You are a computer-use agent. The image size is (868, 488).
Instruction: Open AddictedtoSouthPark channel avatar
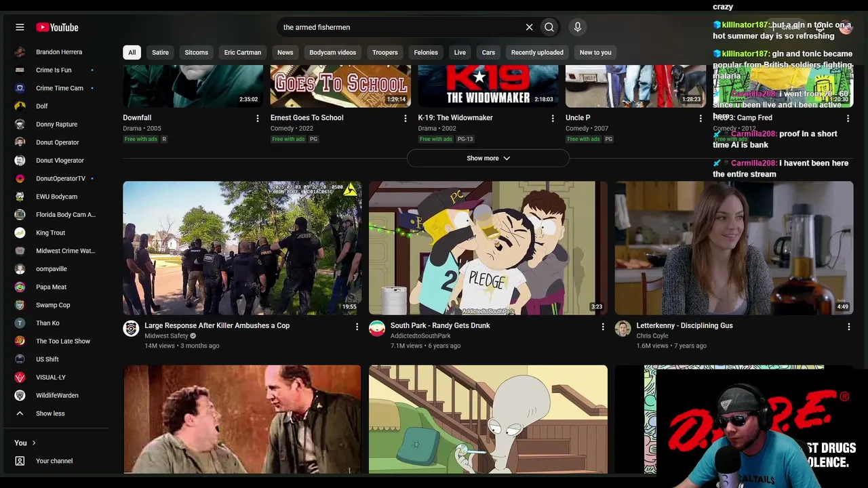(377, 329)
